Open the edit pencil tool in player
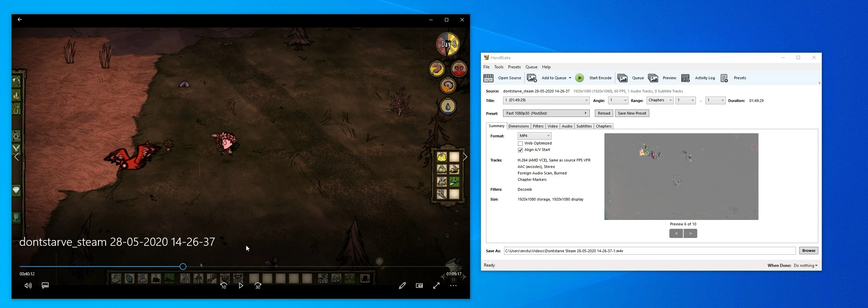The width and height of the screenshot is (868, 308). pyautogui.click(x=402, y=286)
